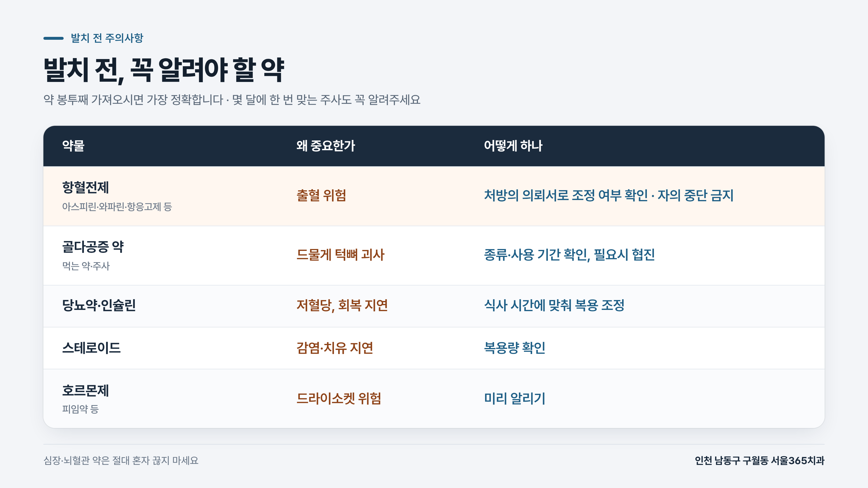Click the clinic name '인천 남동구 구월동 서울365치과'

(759, 460)
